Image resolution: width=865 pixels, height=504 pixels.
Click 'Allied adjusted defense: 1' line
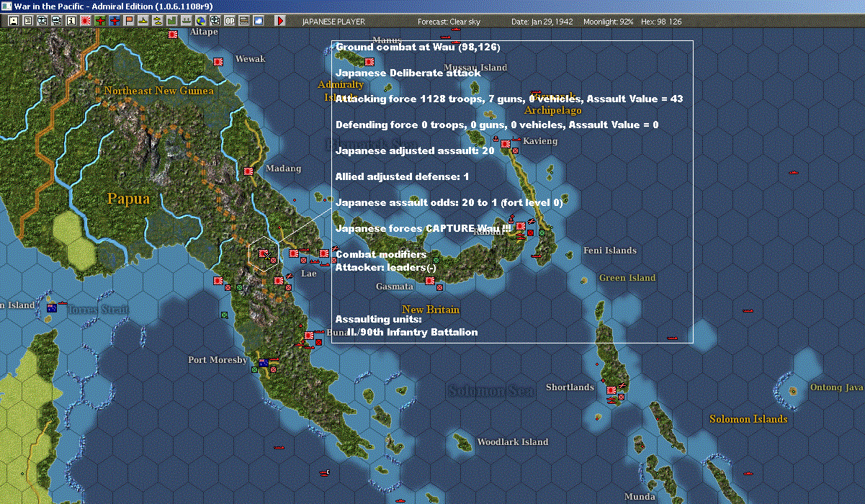(x=402, y=176)
